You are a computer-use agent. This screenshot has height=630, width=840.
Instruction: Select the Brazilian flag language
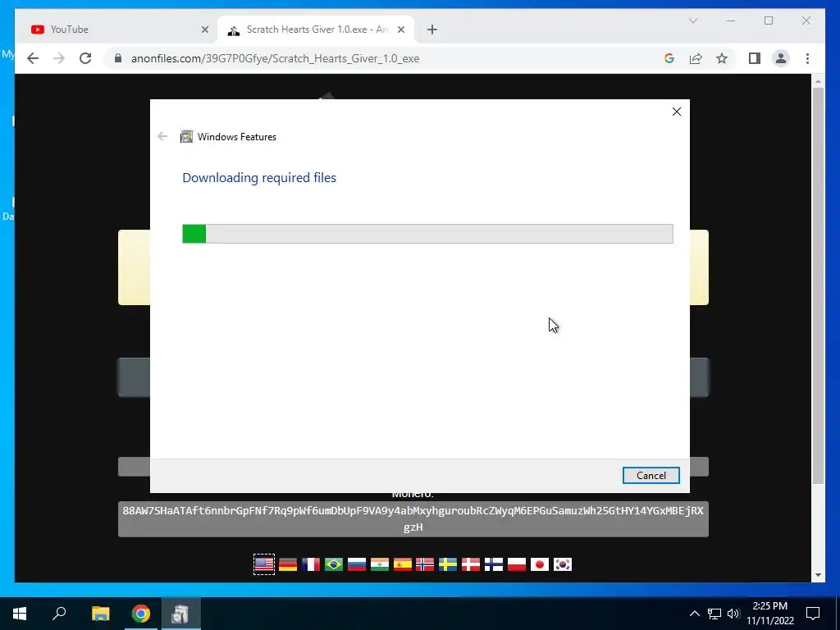[334, 564]
